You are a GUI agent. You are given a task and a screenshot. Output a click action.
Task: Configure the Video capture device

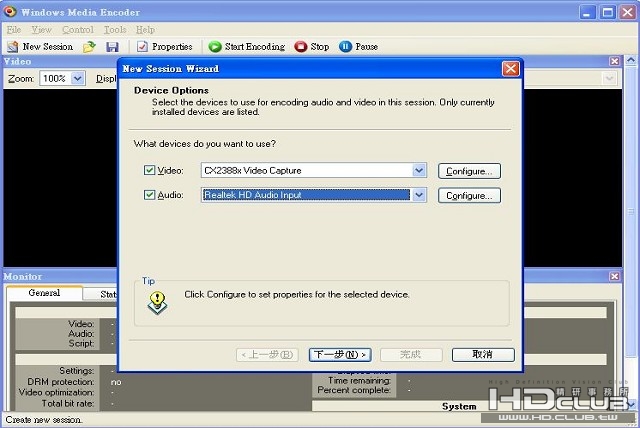coord(469,171)
